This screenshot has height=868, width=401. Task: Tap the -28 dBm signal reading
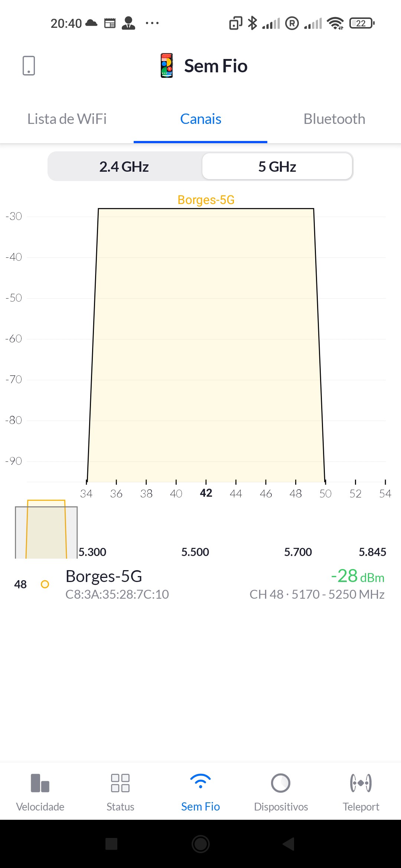click(x=357, y=576)
